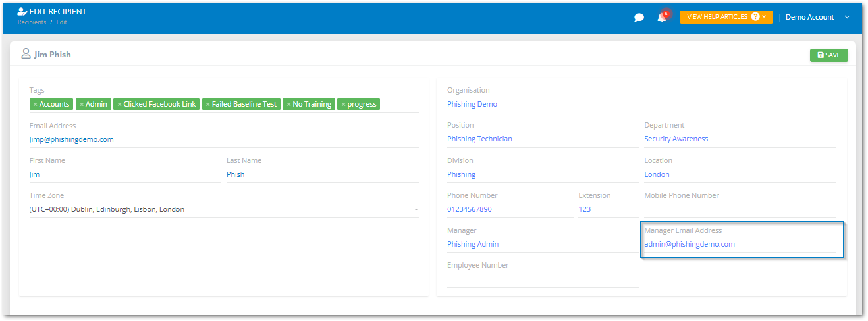Remove the Failed Baseline Test tag
The image size is (868, 321).
[207, 104]
